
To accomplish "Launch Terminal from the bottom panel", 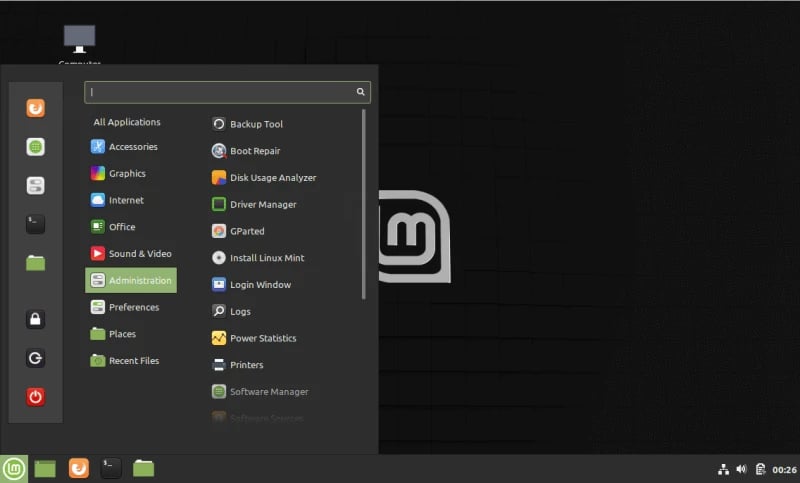I will (x=111, y=468).
